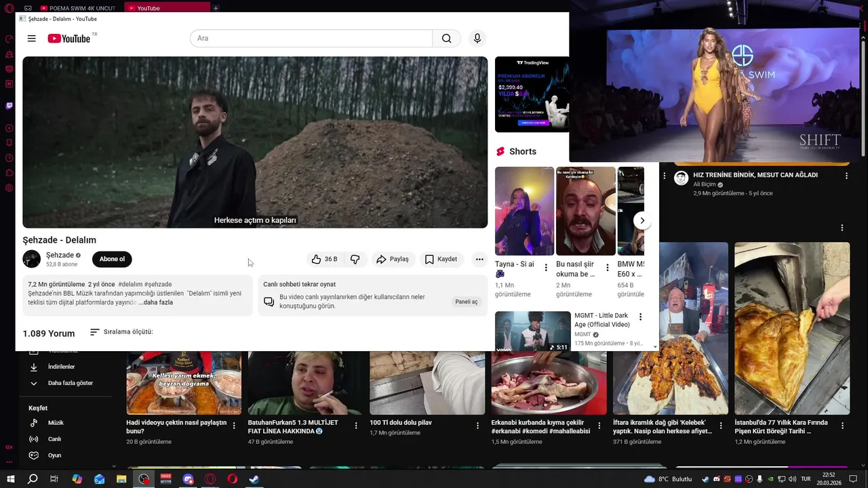This screenshot has height=488, width=868.
Task: Switch to POEMA SWIM 4K UNCUT tab
Action: point(78,8)
